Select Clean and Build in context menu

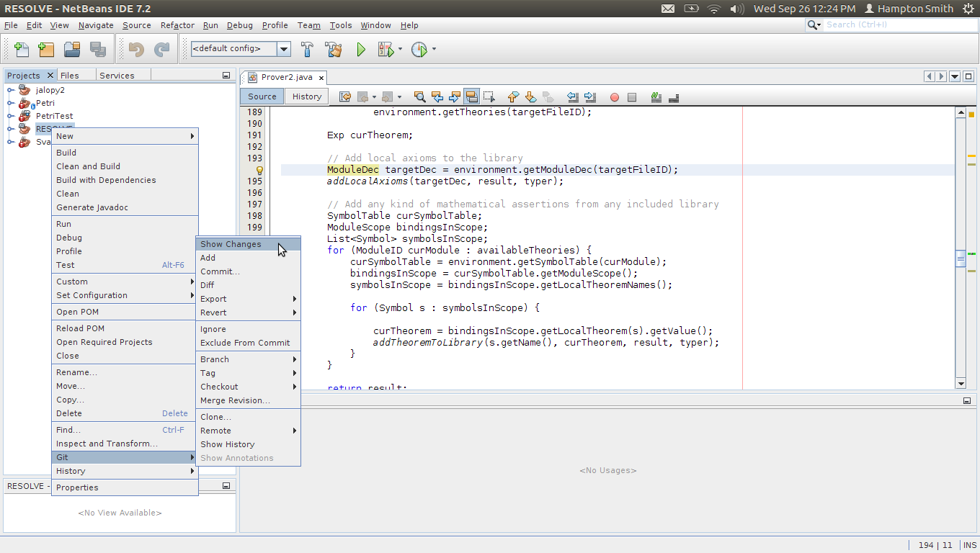pyautogui.click(x=125, y=166)
